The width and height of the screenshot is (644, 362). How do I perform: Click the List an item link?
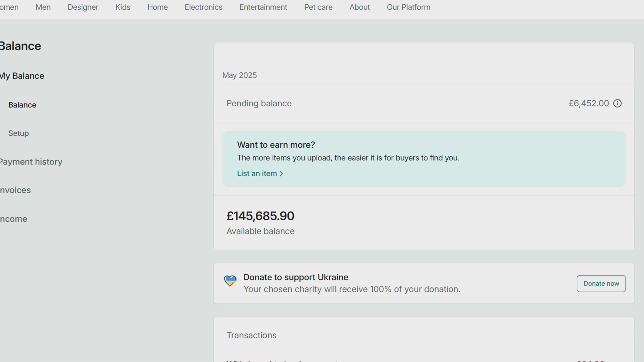click(x=257, y=174)
